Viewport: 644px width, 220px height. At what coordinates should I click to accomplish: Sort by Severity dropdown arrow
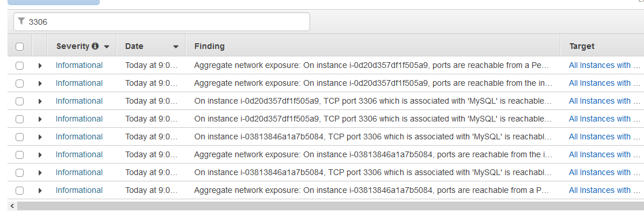[107, 47]
